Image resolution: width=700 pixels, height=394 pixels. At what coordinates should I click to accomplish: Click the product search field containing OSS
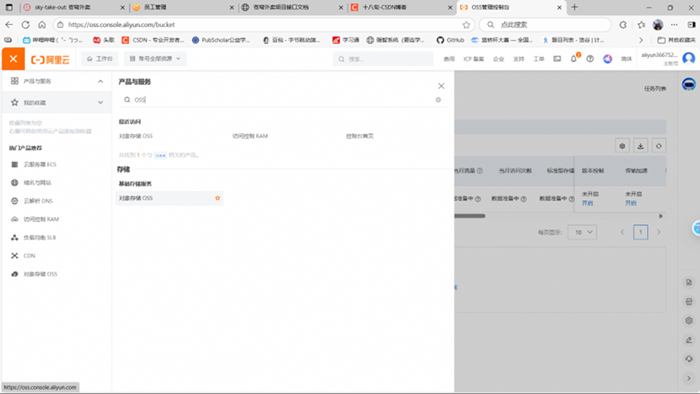pyautogui.click(x=281, y=100)
